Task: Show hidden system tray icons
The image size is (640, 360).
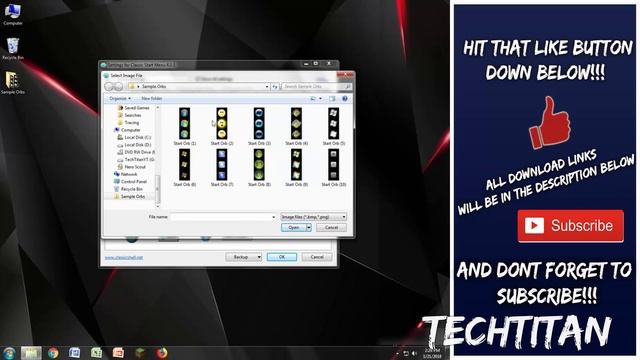Action: pos(398,353)
